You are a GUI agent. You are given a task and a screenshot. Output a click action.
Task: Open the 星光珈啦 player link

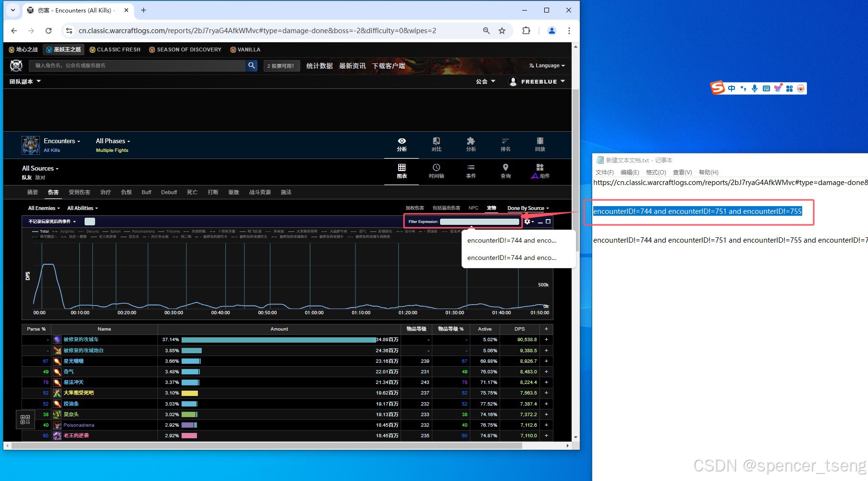pyautogui.click(x=73, y=361)
